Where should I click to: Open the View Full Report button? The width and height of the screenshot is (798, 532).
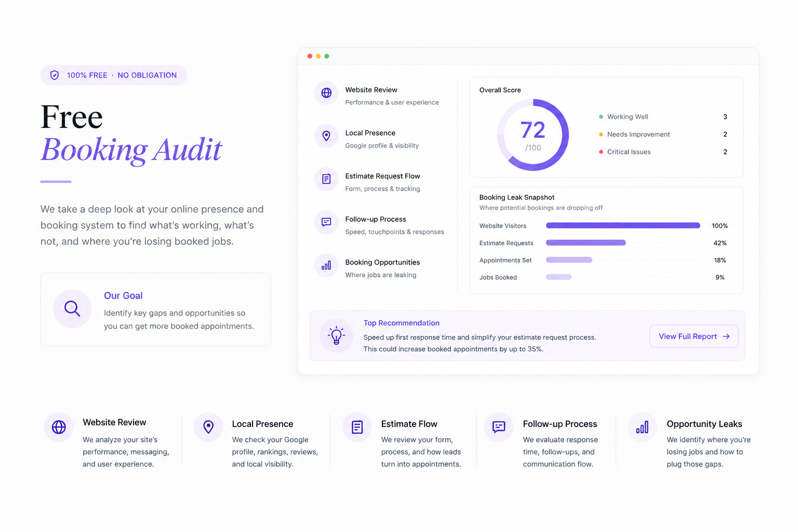(x=694, y=337)
